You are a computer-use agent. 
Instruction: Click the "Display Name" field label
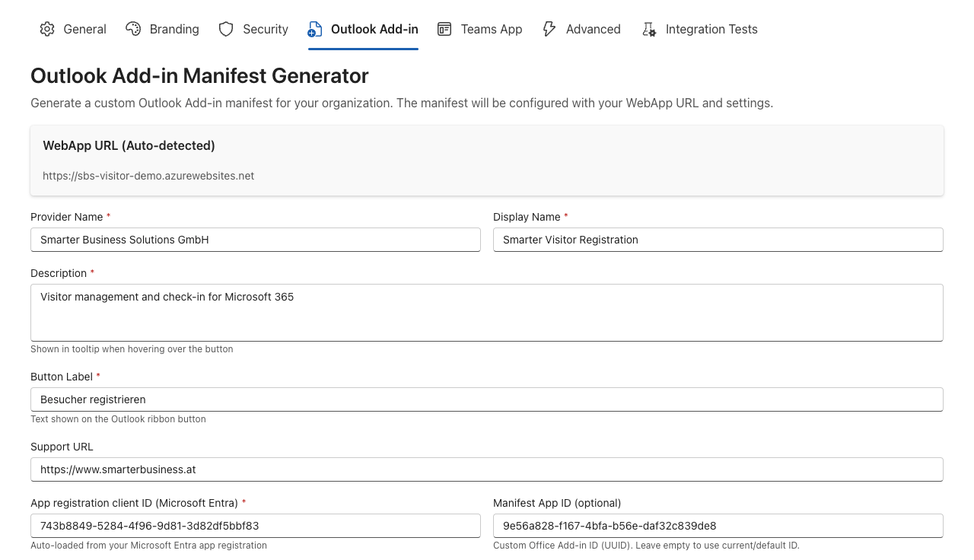527,217
